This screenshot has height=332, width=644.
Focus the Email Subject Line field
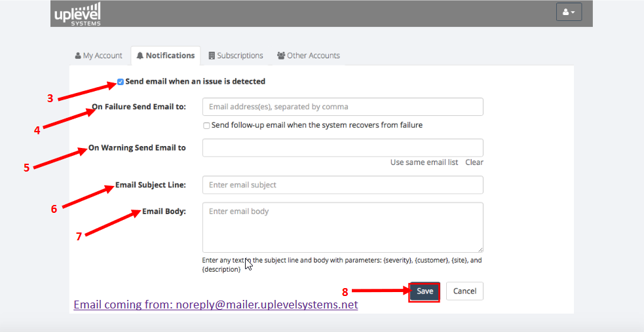pyautogui.click(x=343, y=185)
